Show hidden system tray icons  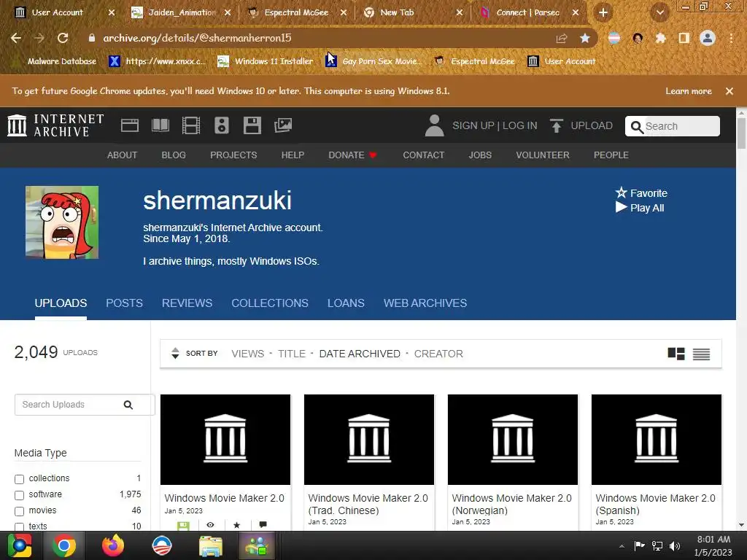coord(622,546)
